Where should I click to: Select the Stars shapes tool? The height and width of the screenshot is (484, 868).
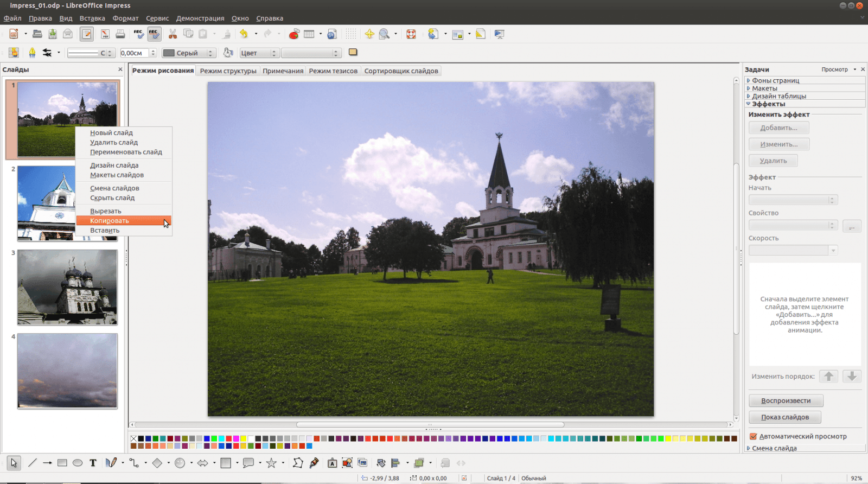(x=271, y=463)
